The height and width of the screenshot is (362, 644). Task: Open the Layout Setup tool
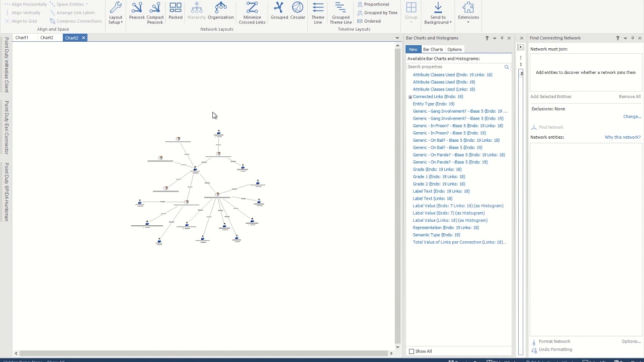point(116,13)
